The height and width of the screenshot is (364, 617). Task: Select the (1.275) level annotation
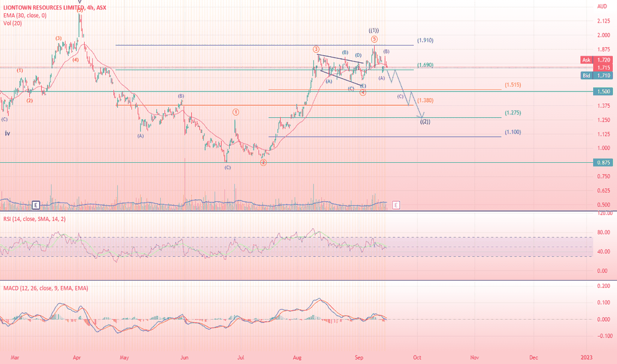click(x=513, y=113)
